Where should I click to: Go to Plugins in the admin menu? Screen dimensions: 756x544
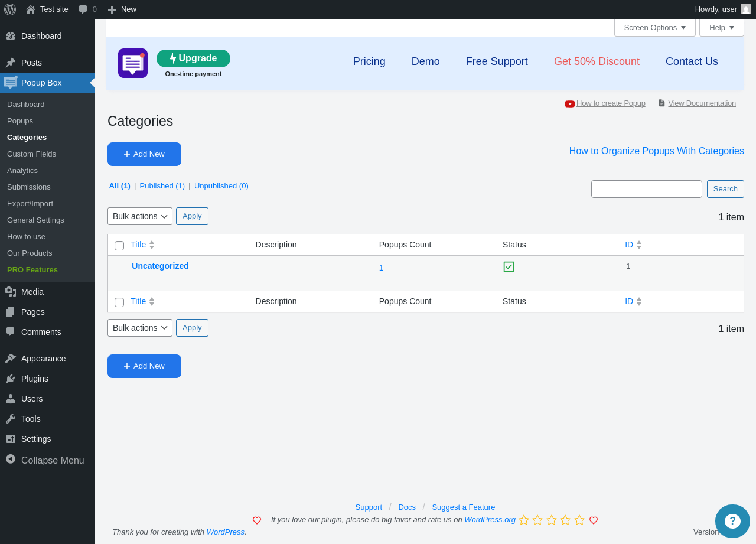pos(35,379)
